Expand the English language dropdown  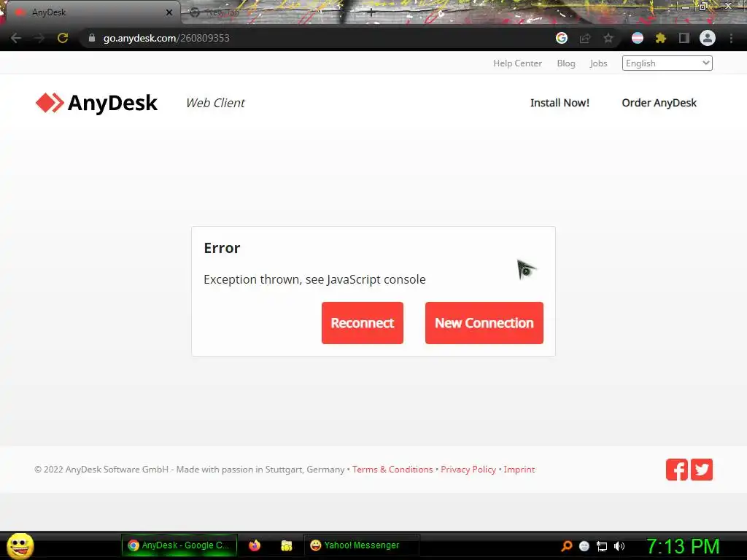(x=667, y=63)
